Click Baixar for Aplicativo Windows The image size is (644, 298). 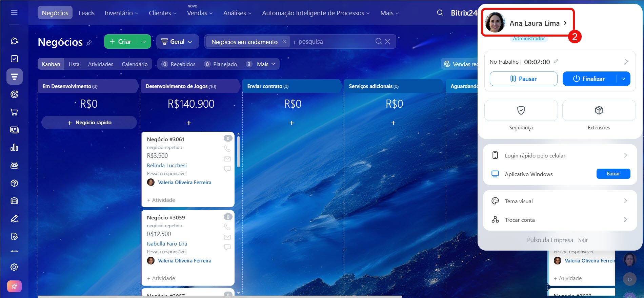[x=613, y=174]
